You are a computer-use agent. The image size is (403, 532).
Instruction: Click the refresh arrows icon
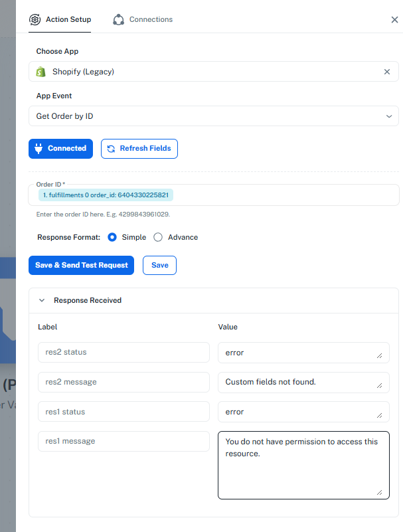pyautogui.click(x=111, y=149)
